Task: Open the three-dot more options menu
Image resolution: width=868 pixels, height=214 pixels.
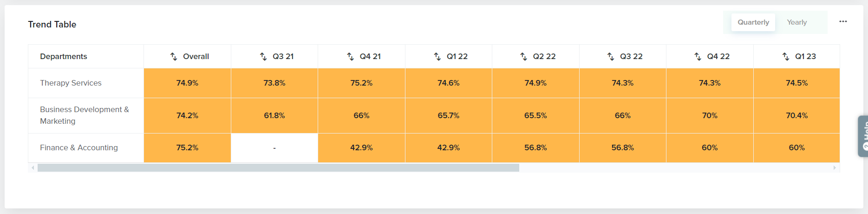Action: point(843,21)
